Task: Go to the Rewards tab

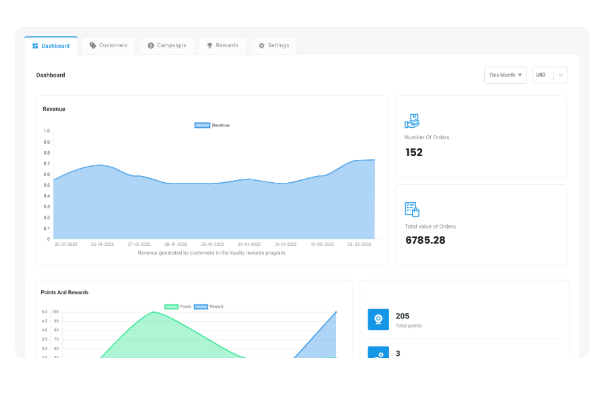Action: tap(223, 46)
